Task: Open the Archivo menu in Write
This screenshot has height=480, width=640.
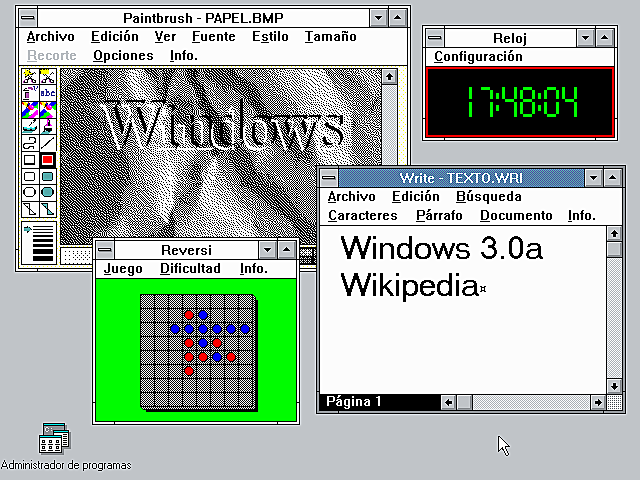Action: (351, 196)
